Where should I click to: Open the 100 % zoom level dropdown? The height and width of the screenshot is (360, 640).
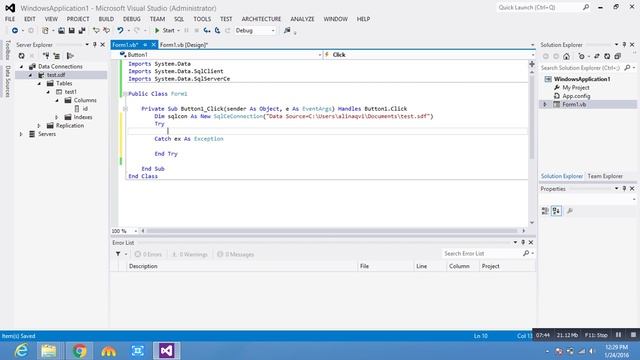(x=136, y=231)
